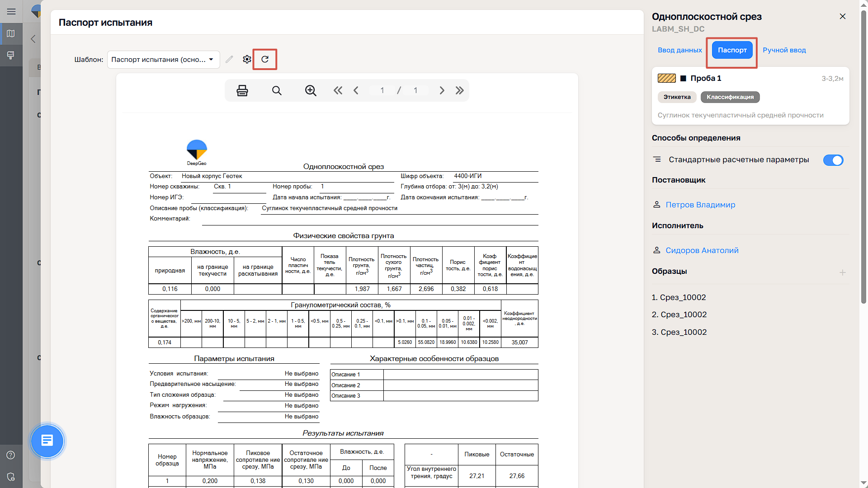Jump to the last page icon
This screenshot has height=488, width=868.
(460, 90)
